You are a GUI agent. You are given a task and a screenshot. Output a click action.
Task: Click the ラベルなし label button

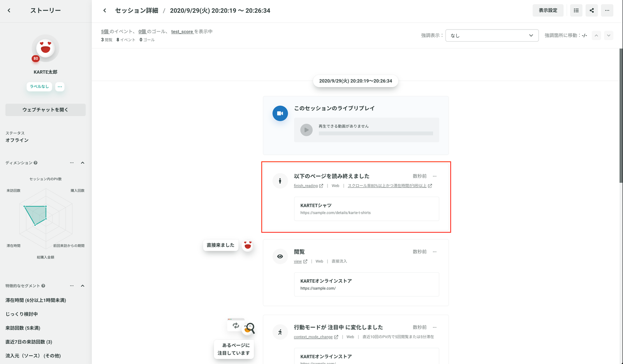pyautogui.click(x=39, y=86)
